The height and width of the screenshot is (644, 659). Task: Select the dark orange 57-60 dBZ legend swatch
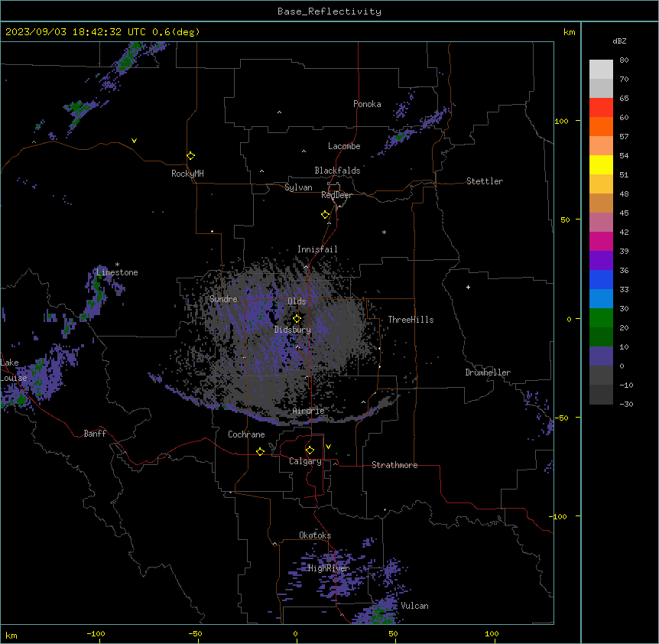(601, 126)
